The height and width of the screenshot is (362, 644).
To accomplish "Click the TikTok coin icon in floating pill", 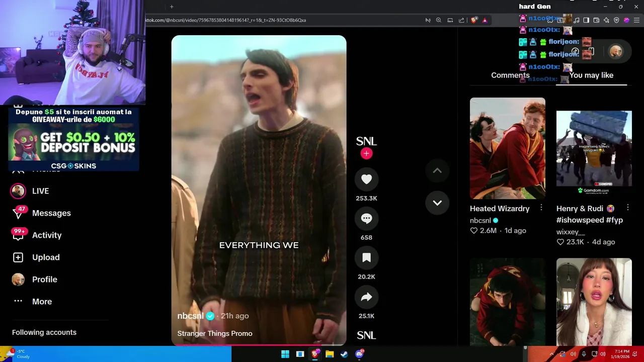I will [x=575, y=51].
